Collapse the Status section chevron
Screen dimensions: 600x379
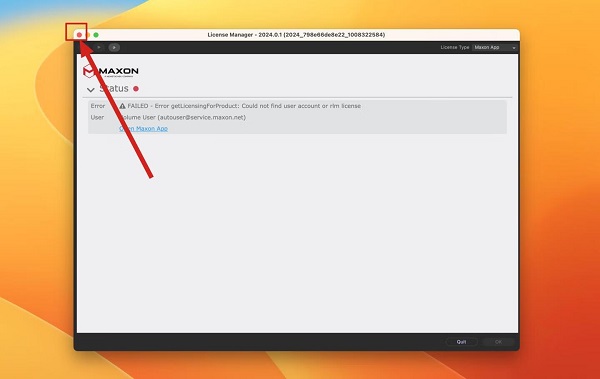click(91, 90)
